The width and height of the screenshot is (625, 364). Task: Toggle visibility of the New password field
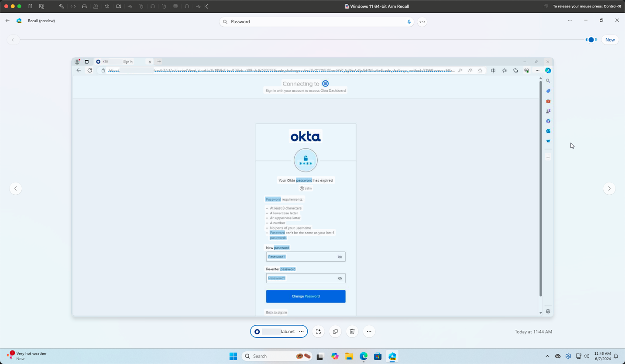[340, 257]
